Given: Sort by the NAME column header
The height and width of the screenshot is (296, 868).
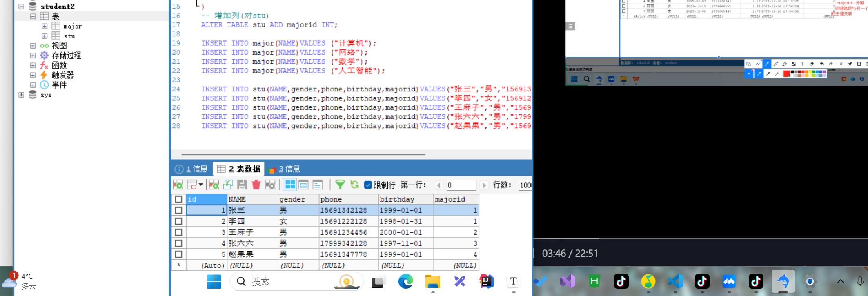Looking at the screenshot, I should [x=252, y=199].
